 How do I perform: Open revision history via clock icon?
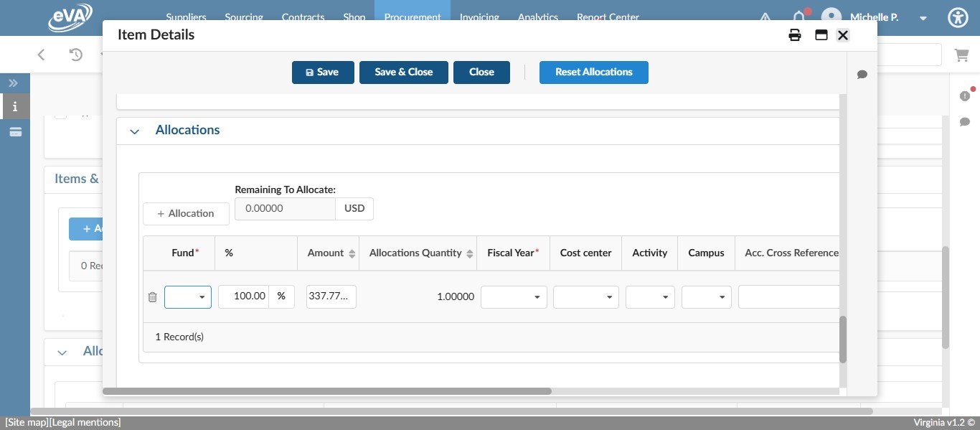[77, 54]
